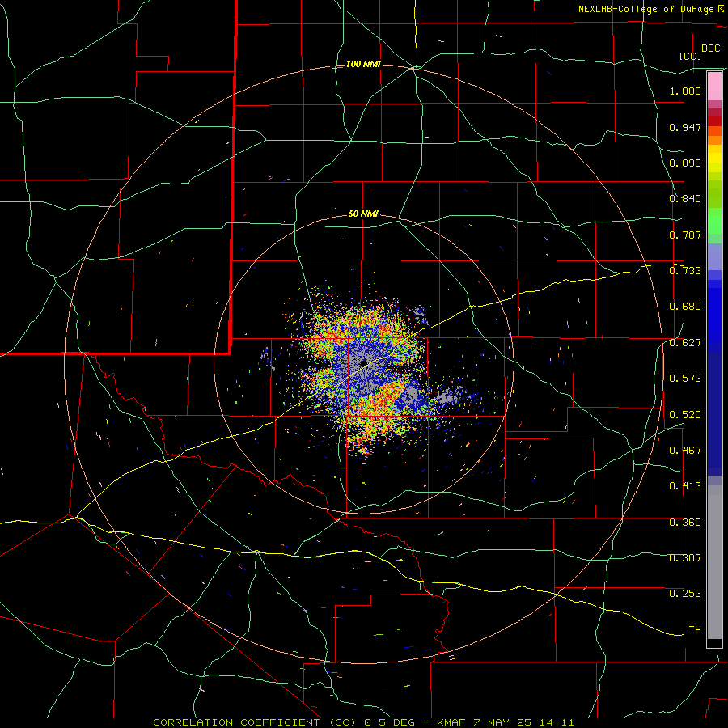The height and width of the screenshot is (728, 728).
Task: Select the 0.360 scale value
Action: coord(685,523)
